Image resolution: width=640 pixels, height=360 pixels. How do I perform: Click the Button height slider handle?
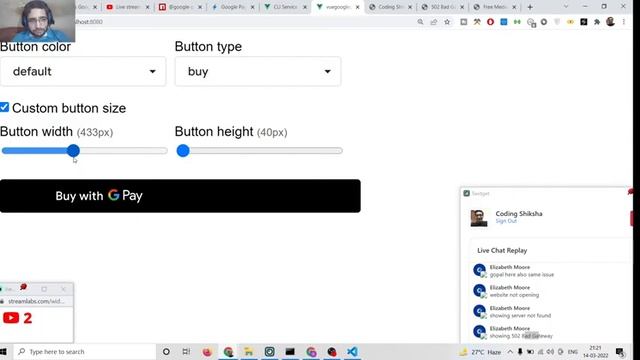tap(183, 151)
